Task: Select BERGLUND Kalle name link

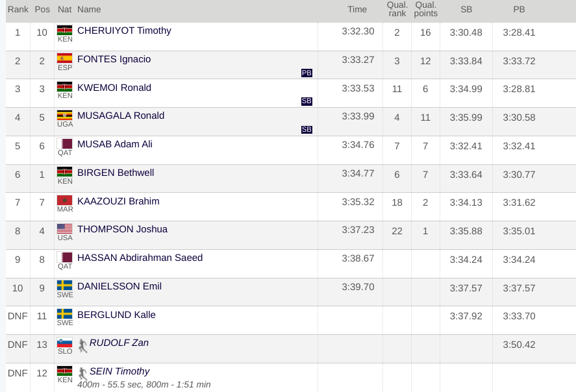Action: (x=116, y=315)
